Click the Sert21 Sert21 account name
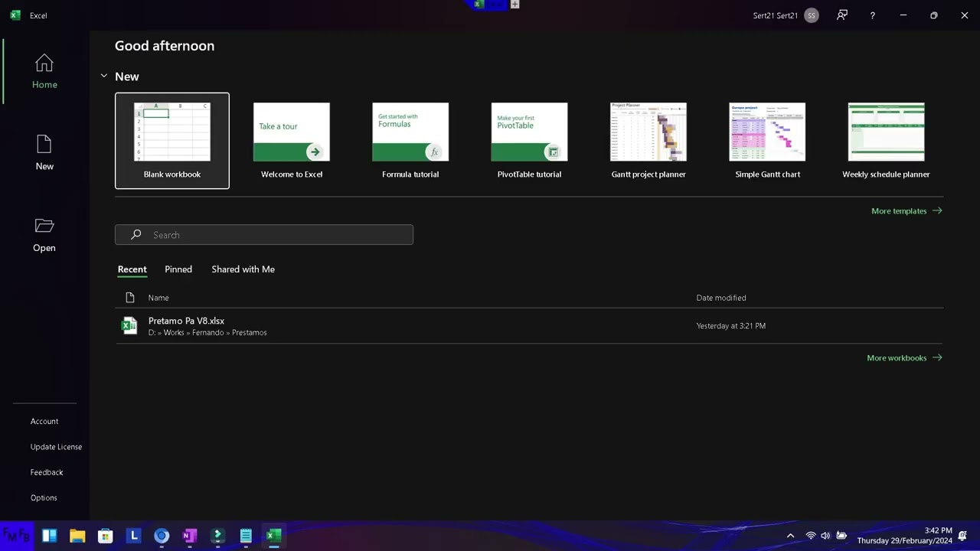Screen dimensions: 980x551 776,15
